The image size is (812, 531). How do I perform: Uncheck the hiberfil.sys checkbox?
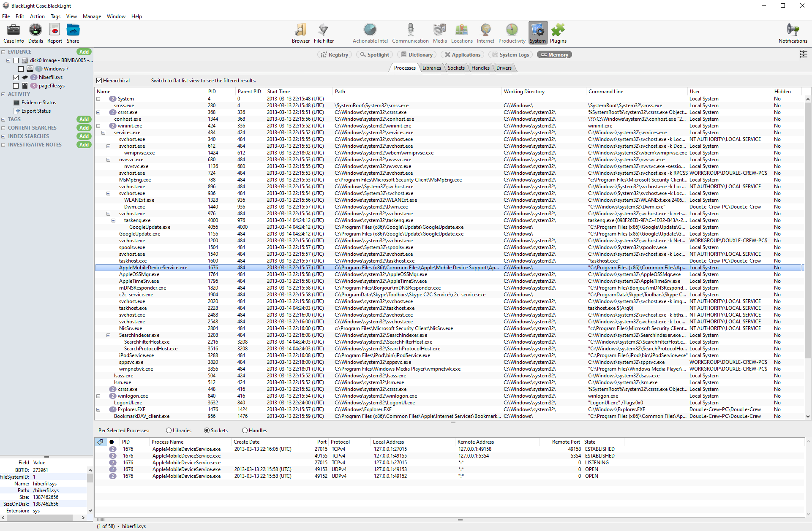click(x=16, y=77)
